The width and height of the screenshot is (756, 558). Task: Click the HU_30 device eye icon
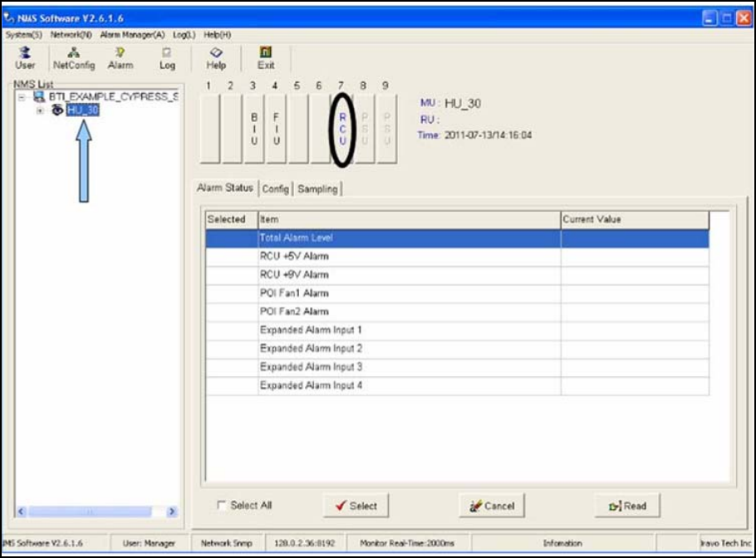pyautogui.click(x=57, y=110)
